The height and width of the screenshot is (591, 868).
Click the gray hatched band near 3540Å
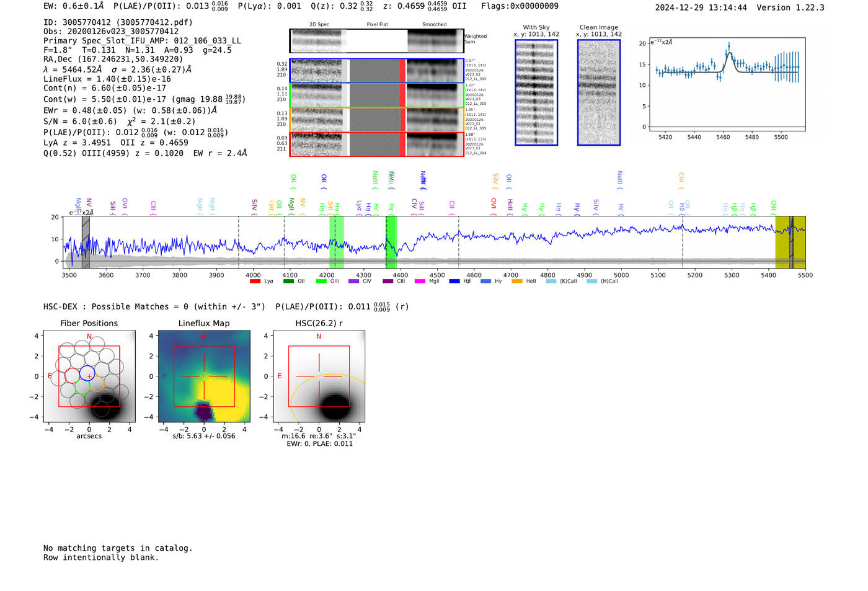[86, 242]
